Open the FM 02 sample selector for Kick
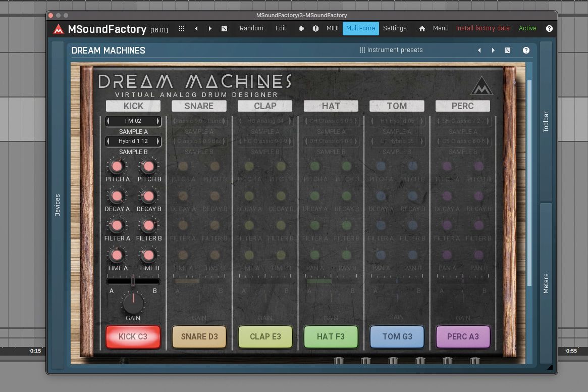 coord(133,121)
